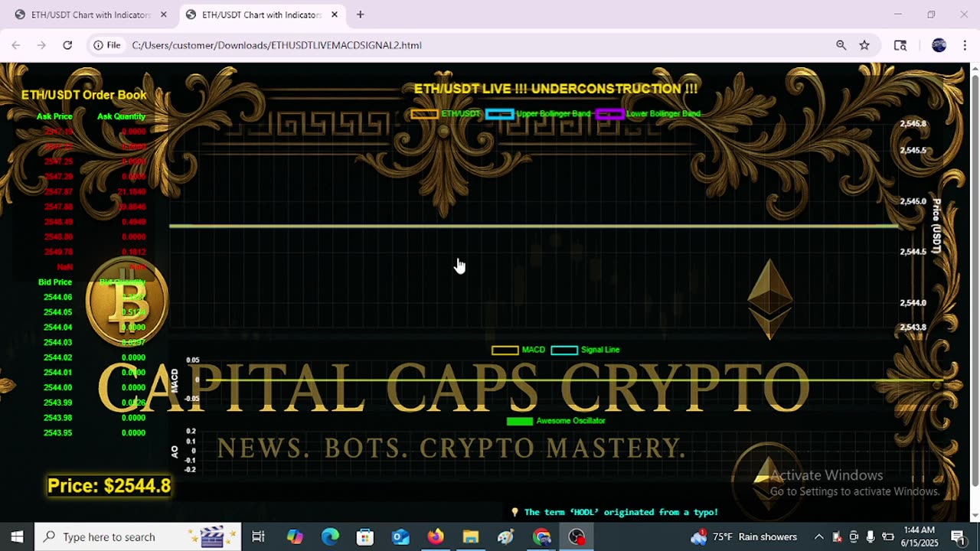980x551 pixels.
Task: Bookmark this page with the star icon
Action: 864,45
